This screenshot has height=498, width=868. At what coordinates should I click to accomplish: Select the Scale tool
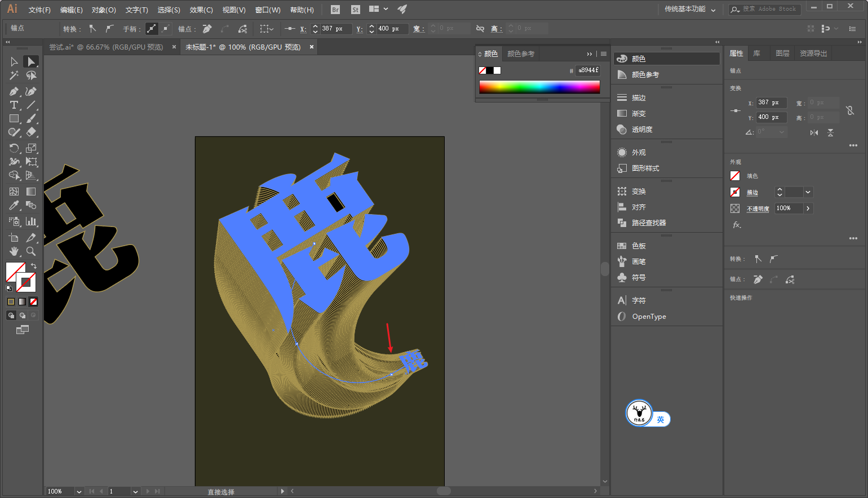[x=31, y=148]
